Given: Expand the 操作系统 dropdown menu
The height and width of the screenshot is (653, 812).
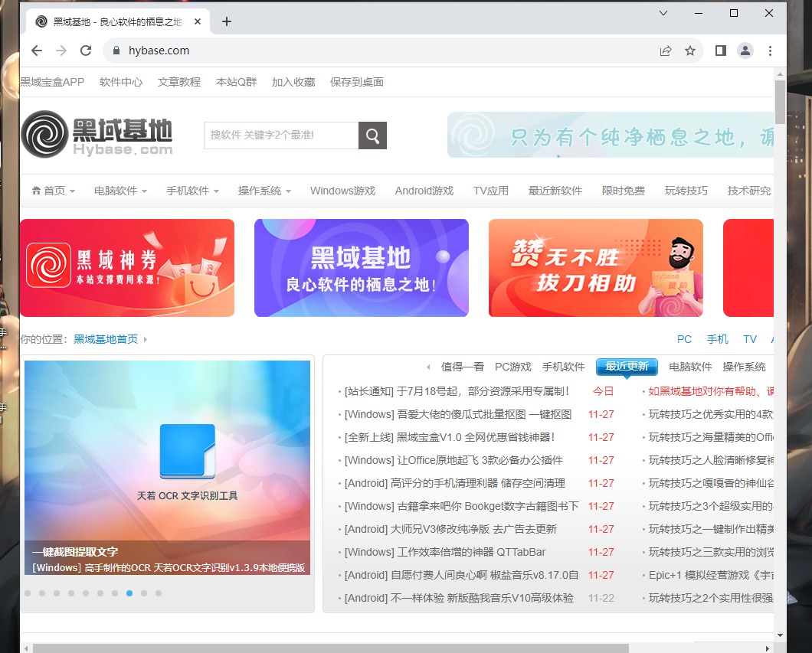Looking at the screenshot, I should pyautogui.click(x=266, y=191).
